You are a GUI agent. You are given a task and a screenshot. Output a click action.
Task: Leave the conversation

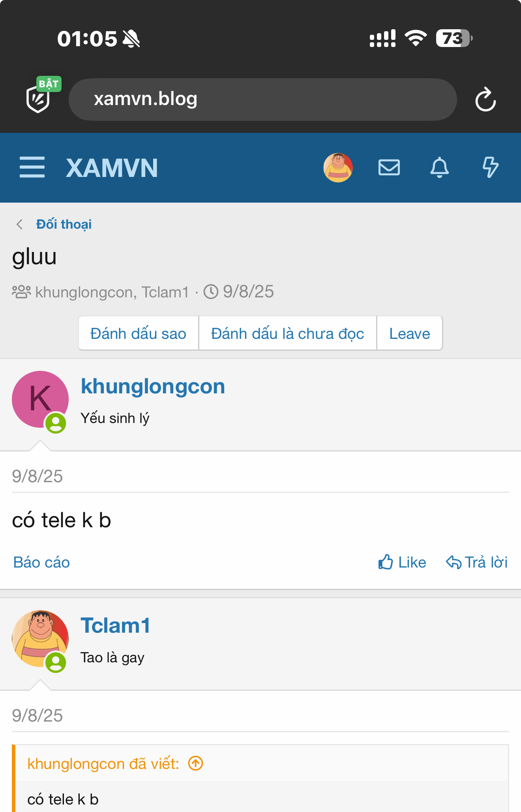410,333
